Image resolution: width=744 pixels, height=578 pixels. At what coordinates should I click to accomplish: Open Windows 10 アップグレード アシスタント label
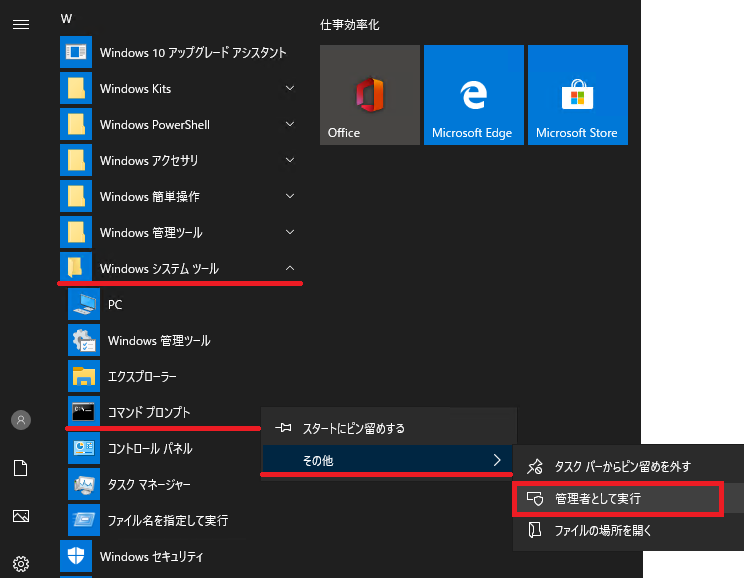point(193,52)
